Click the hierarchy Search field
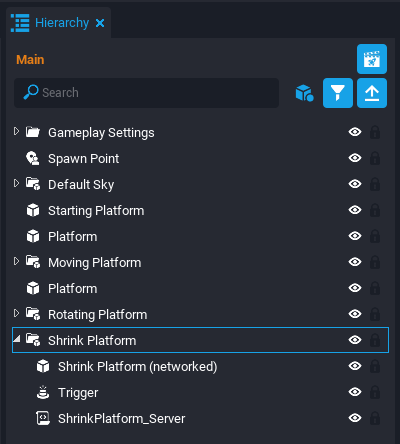 pyautogui.click(x=146, y=93)
